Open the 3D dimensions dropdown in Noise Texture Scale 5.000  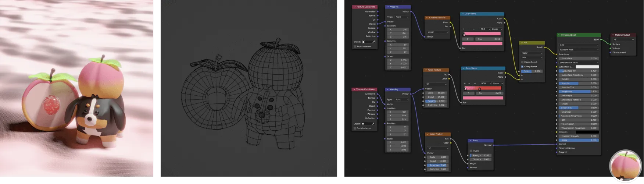437,148
